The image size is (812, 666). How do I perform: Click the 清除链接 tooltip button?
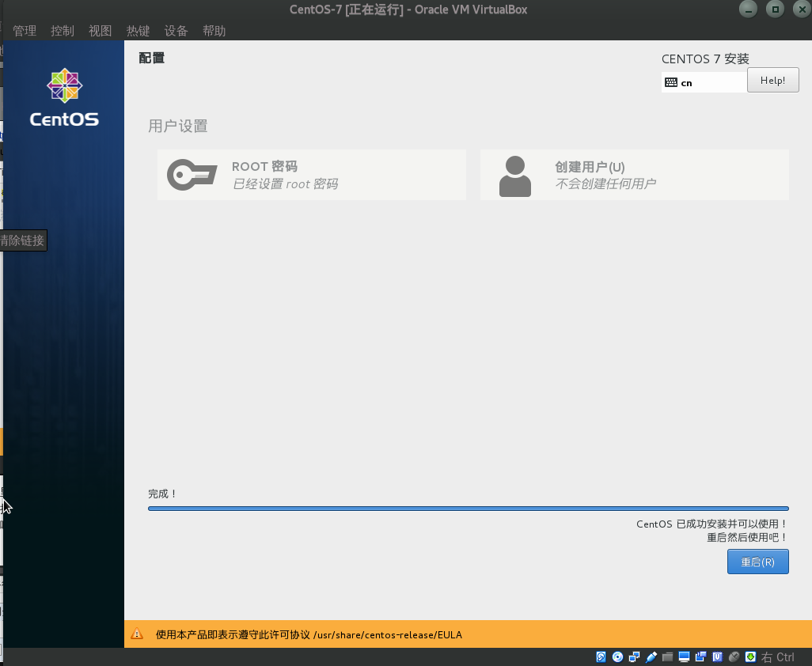tap(23, 240)
